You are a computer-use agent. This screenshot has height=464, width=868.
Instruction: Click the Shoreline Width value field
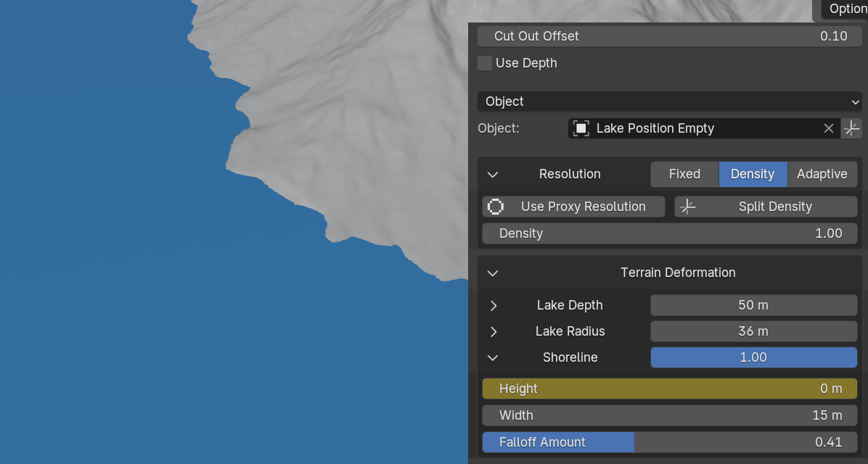(x=669, y=415)
